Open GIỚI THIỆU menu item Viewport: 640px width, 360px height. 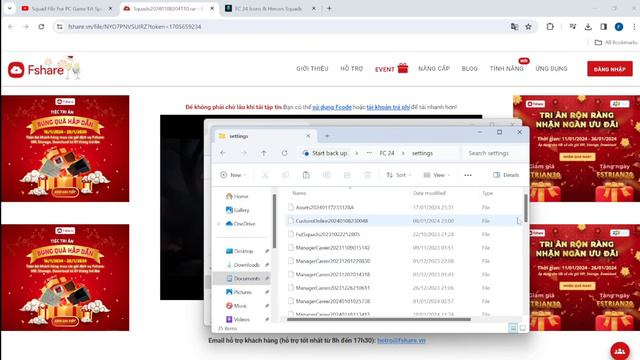(312, 69)
